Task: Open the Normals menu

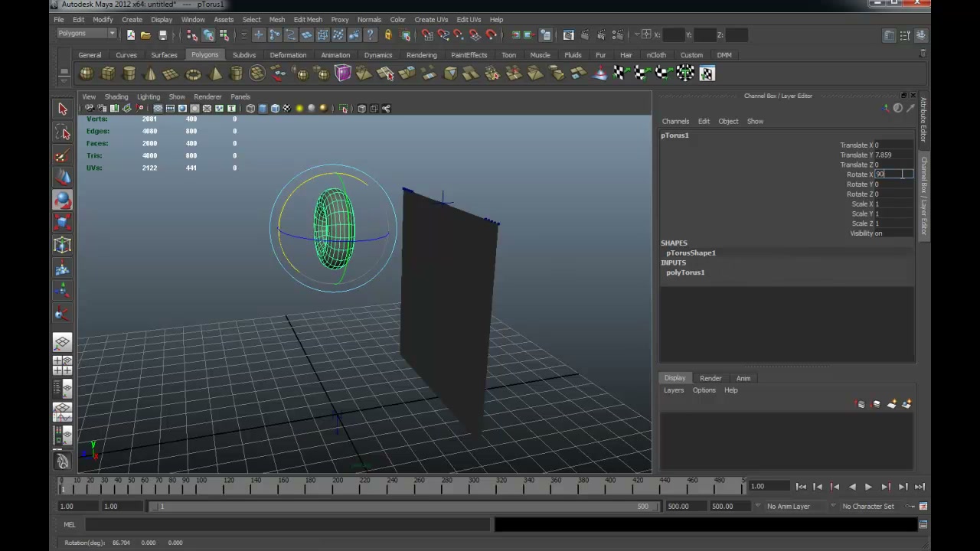Action: [x=369, y=19]
